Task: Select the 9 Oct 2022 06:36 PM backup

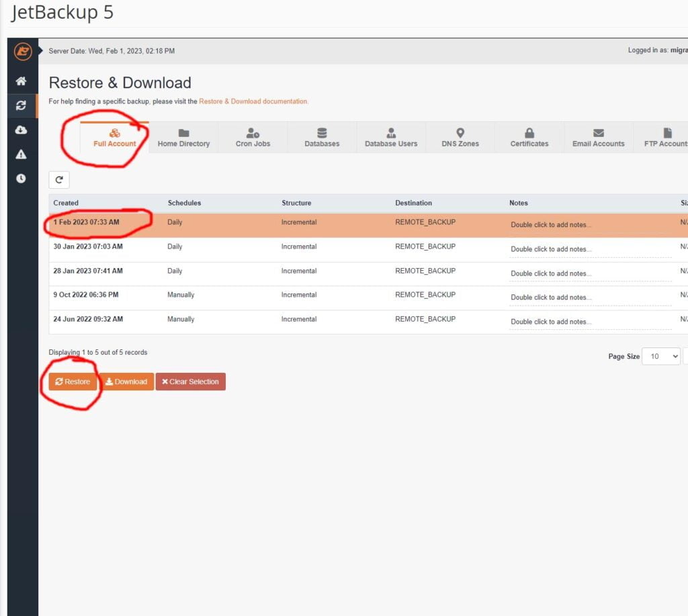Action: click(x=368, y=298)
